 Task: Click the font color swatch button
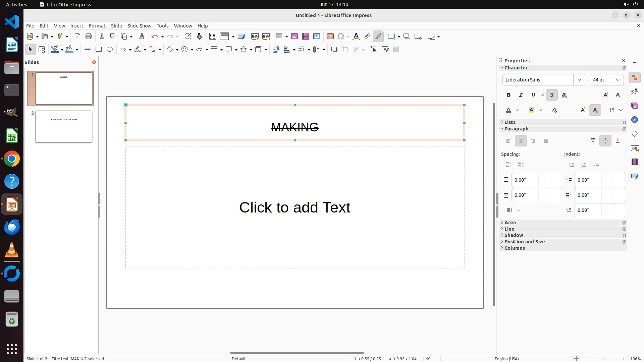(x=509, y=110)
